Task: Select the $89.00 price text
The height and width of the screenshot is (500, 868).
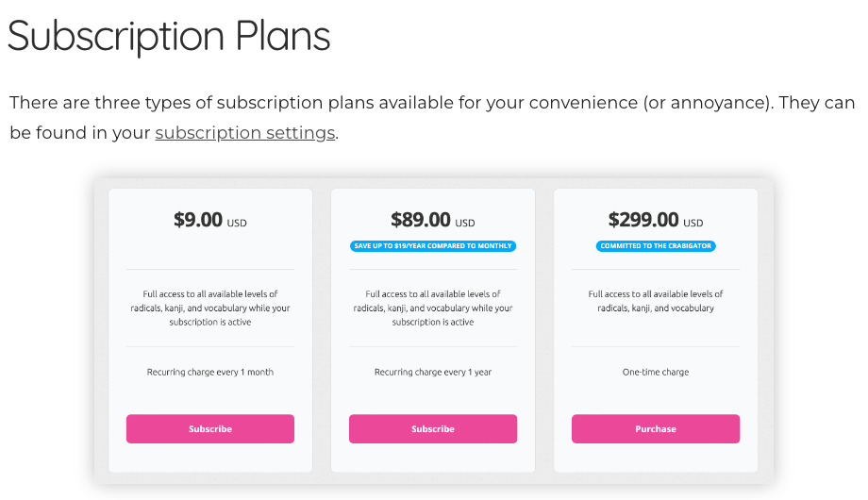Action: tap(421, 220)
